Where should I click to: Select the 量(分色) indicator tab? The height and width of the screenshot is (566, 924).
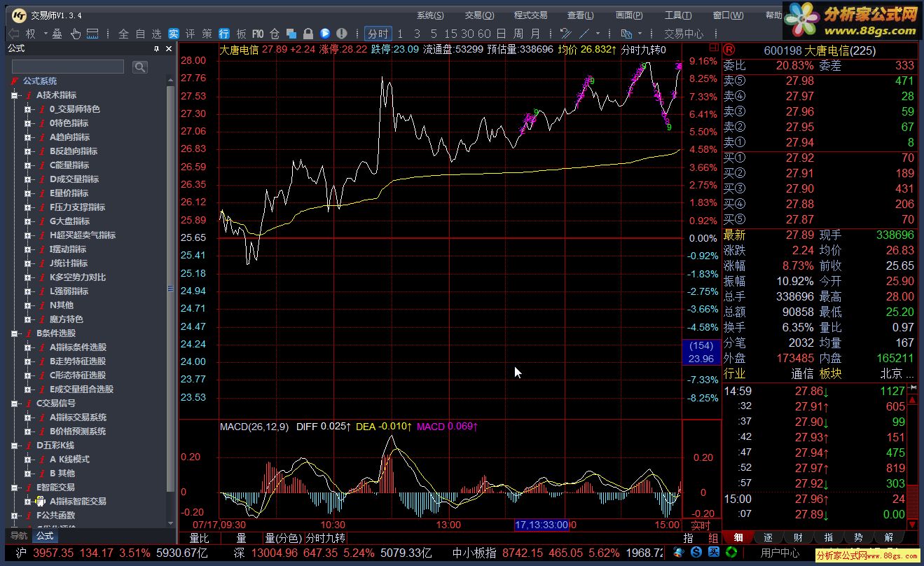point(282,538)
